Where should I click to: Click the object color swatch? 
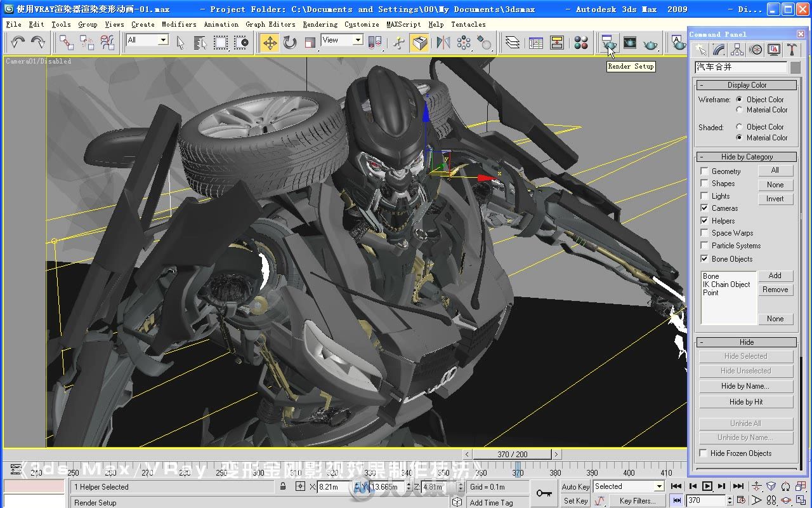(795, 67)
